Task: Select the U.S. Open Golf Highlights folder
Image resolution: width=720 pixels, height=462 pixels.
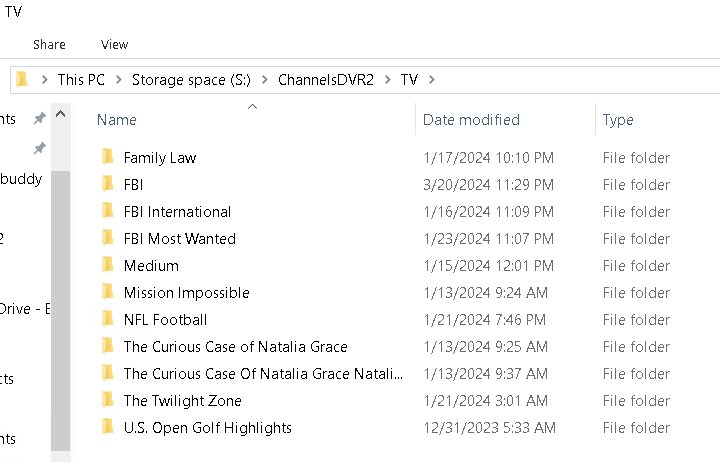Action: point(207,428)
